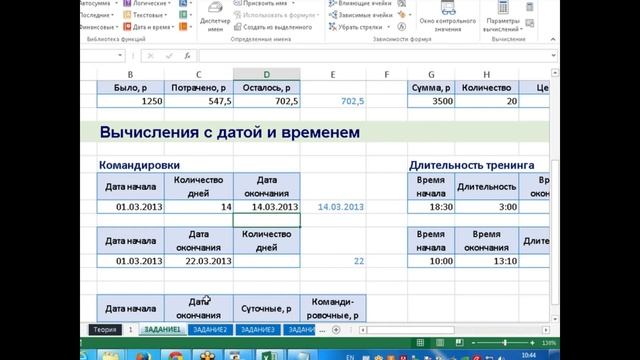Switch to the ЗАДАНИЕ3 sheet tab
This screenshot has width=640, height=360.
click(258, 330)
